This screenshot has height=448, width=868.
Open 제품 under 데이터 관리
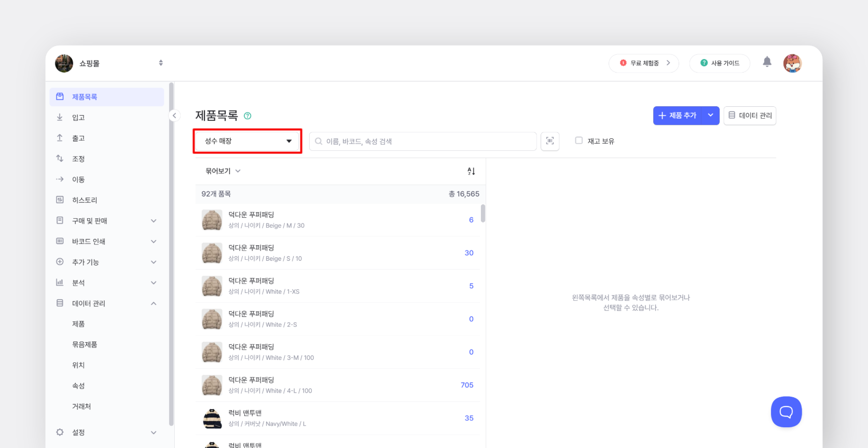coord(78,324)
